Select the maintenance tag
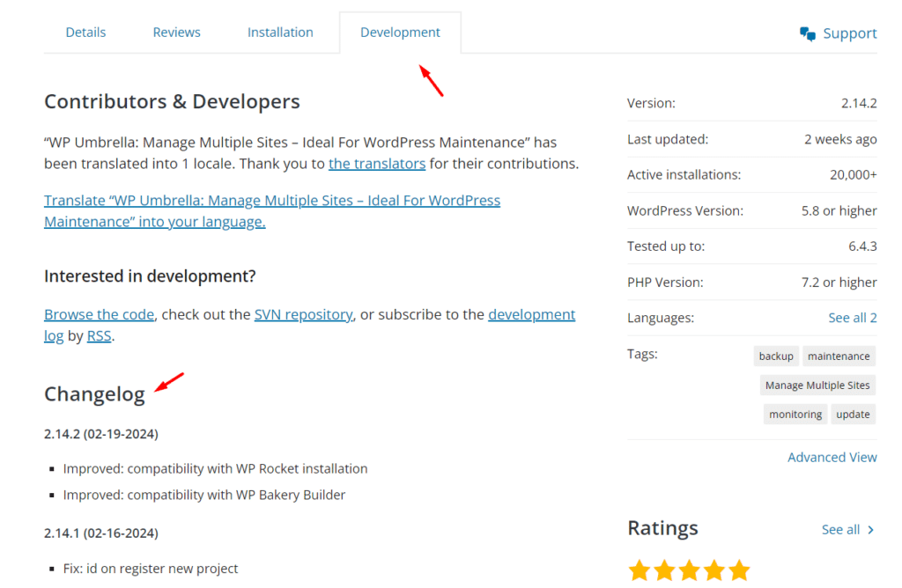The width and height of the screenshot is (902, 588). click(x=839, y=356)
